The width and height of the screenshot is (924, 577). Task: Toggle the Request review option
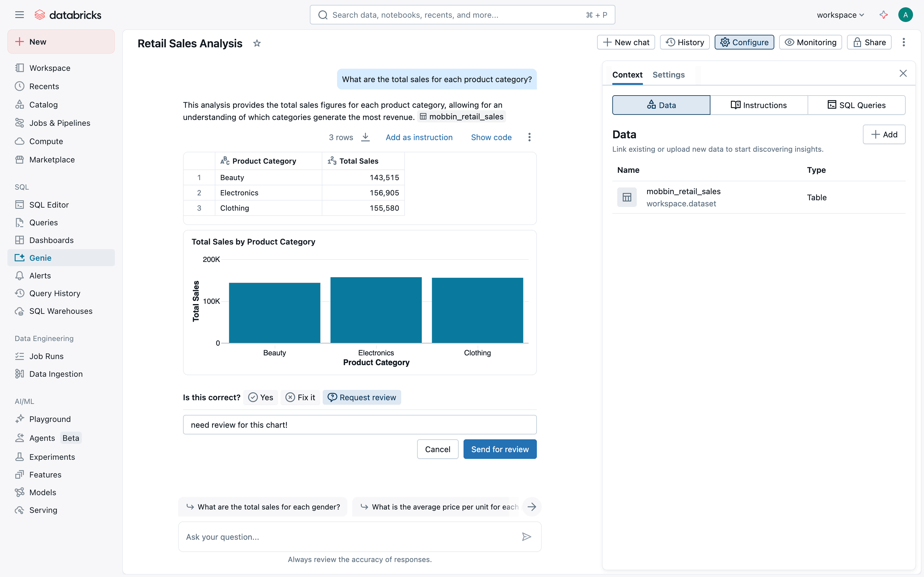pyautogui.click(x=361, y=397)
